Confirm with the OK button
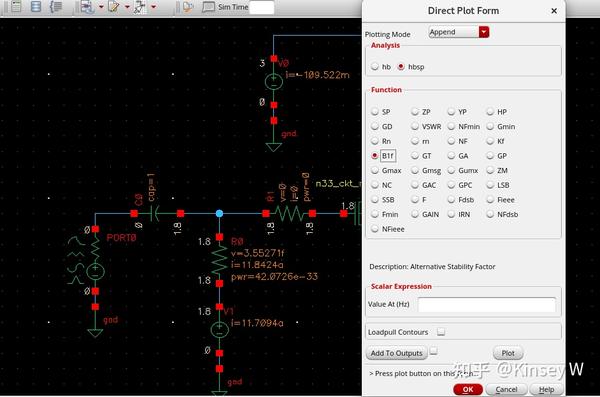Screen dimensions: 600x397 (468, 389)
